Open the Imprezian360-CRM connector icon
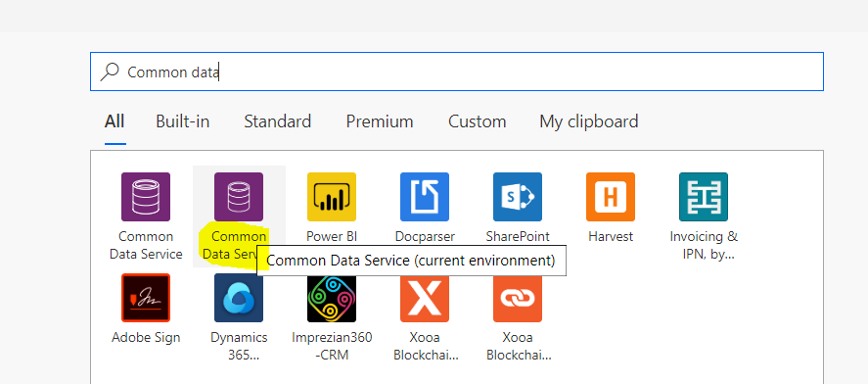 [332, 298]
